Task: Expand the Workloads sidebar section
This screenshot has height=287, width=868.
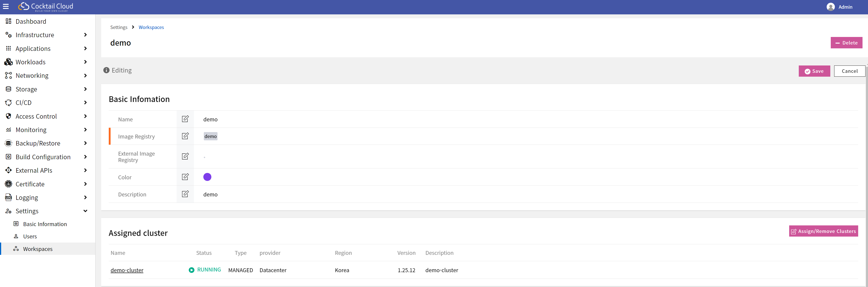Action: (85, 62)
